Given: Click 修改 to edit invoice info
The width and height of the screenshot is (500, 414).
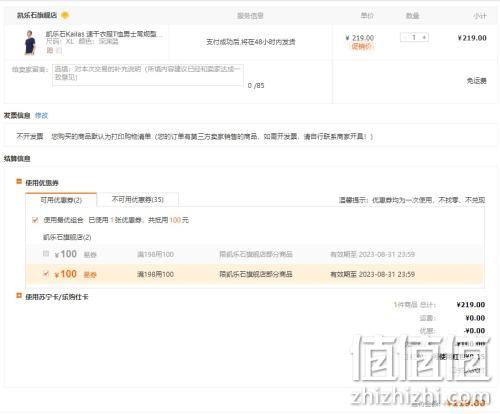Looking at the screenshot, I should 41,115.
